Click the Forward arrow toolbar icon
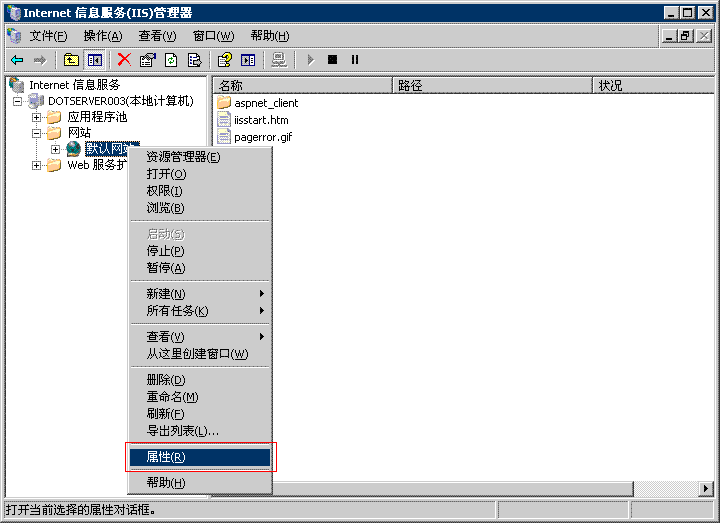Viewport: 720px width, 523px height. pos(40,60)
